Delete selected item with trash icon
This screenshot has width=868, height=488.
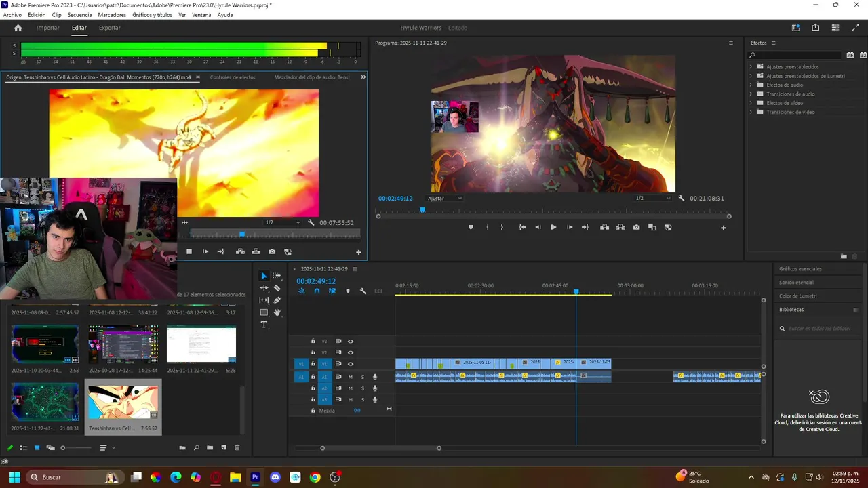point(237,448)
